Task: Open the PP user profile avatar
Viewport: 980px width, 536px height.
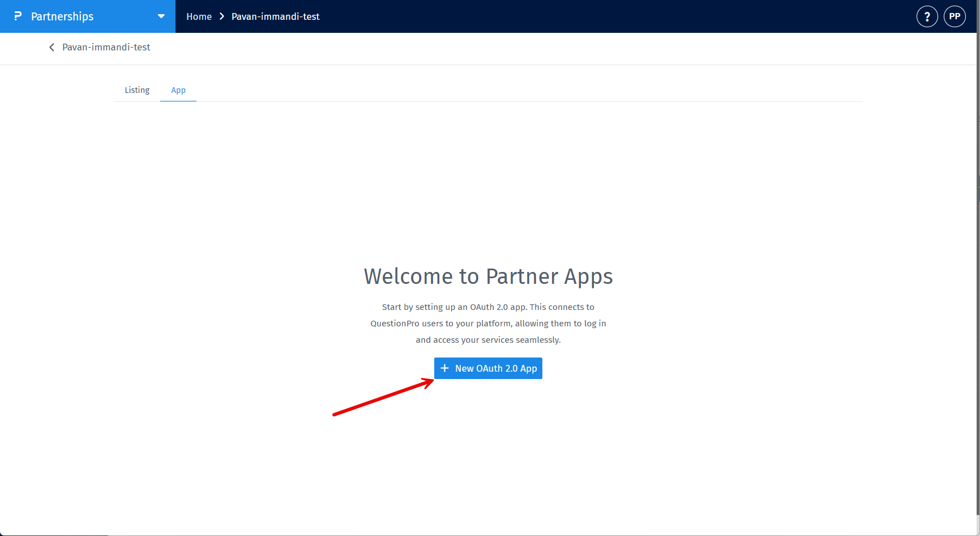Action: (x=955, y=16)
